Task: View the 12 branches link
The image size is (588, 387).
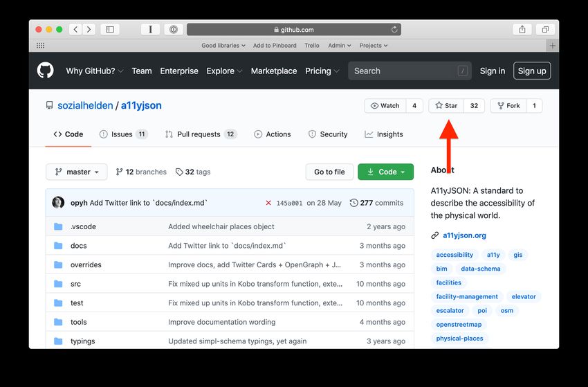Action: click(141, 172)
